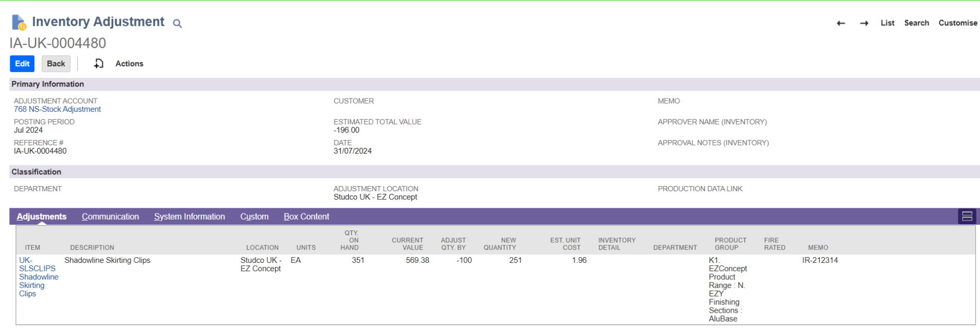
Task: Click the Inventory Adjustment record icon
Action: 19,22
